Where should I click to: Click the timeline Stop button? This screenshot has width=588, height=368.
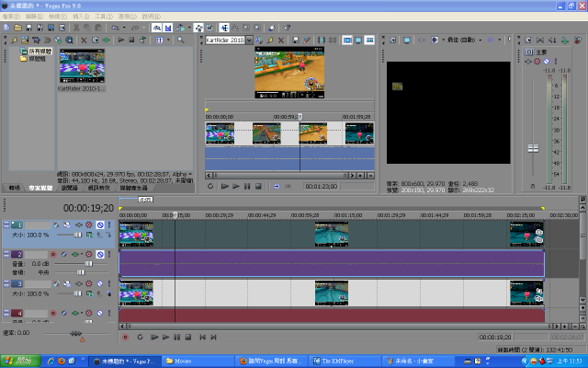(188, 338)
